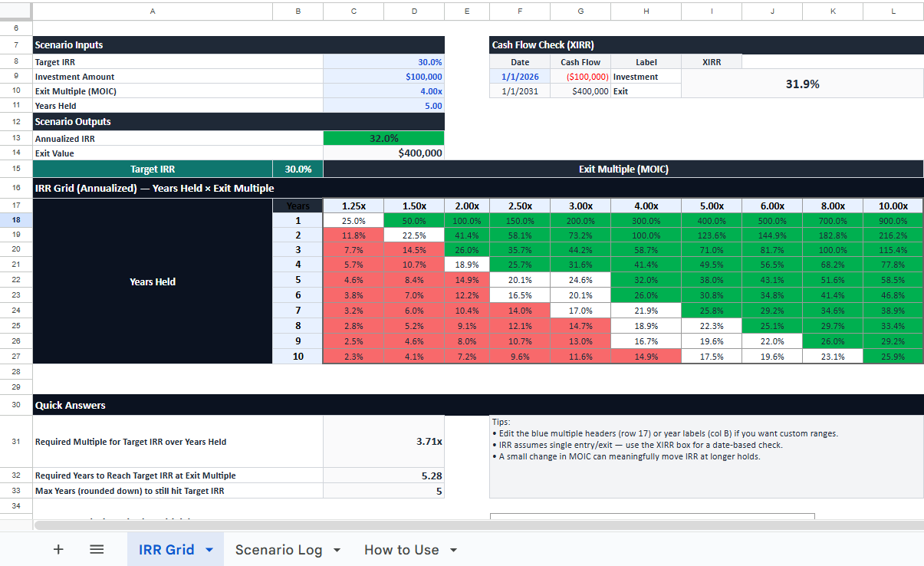Screen dimensions: 924x566
Task: Open the all sheets list icon
Action: point(97,549)
